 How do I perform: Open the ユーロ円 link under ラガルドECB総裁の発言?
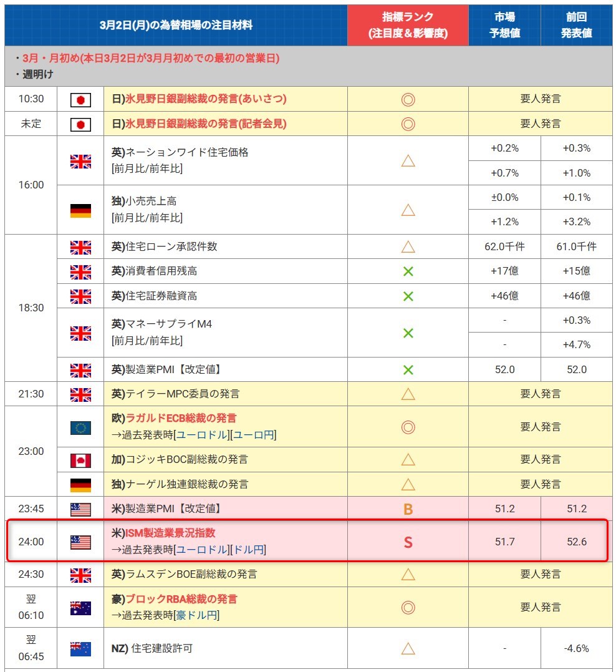pos(255,435)
